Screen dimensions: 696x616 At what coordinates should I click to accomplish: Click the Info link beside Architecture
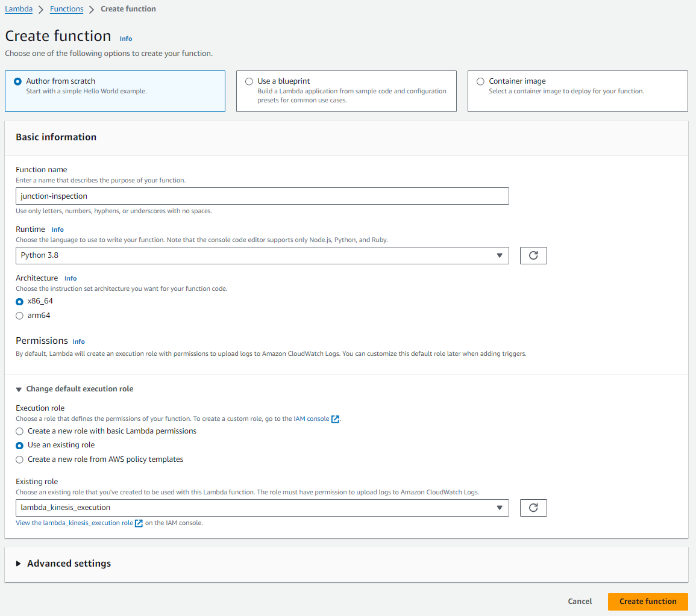[71, 278]
